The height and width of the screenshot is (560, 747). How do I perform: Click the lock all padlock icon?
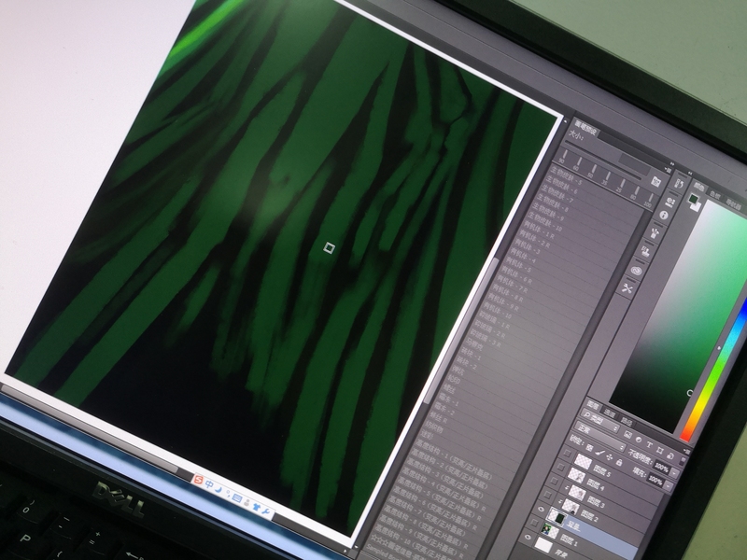pyautogui.click(x=619, y=462)
